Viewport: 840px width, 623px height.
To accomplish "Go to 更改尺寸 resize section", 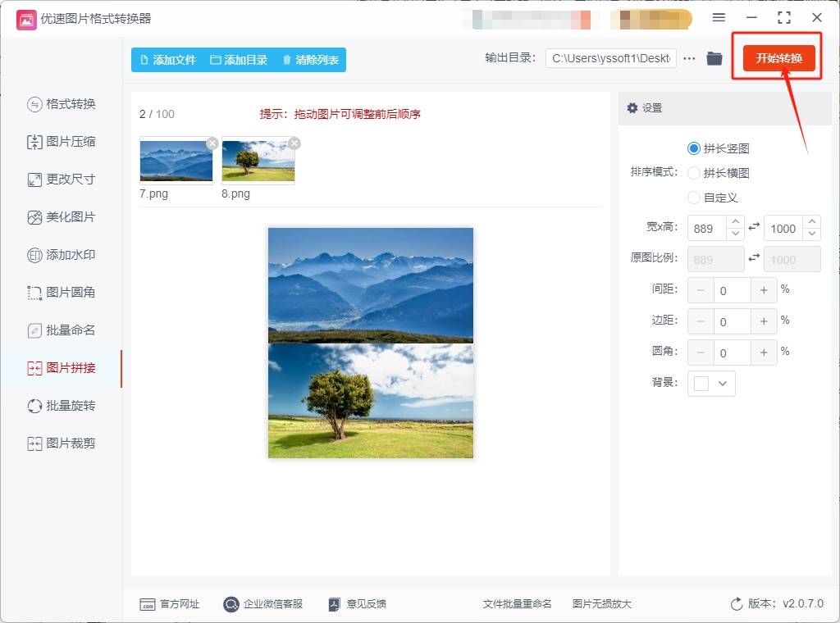I will pyautogui.click(x=61, y=180).
